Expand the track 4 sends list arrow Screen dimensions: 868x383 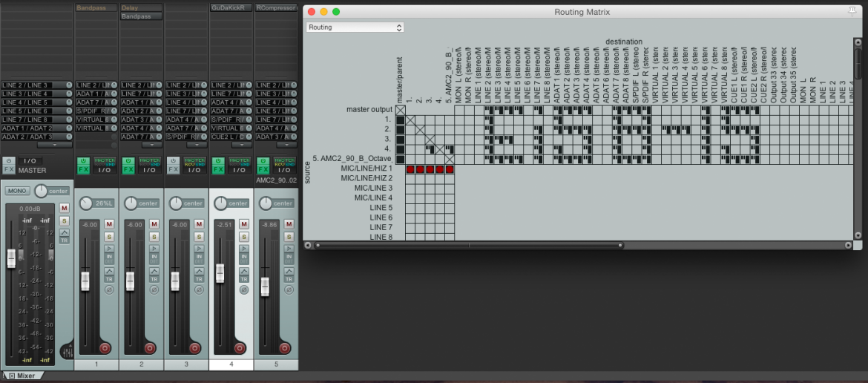pyautogui.click(x=242, y=145)
